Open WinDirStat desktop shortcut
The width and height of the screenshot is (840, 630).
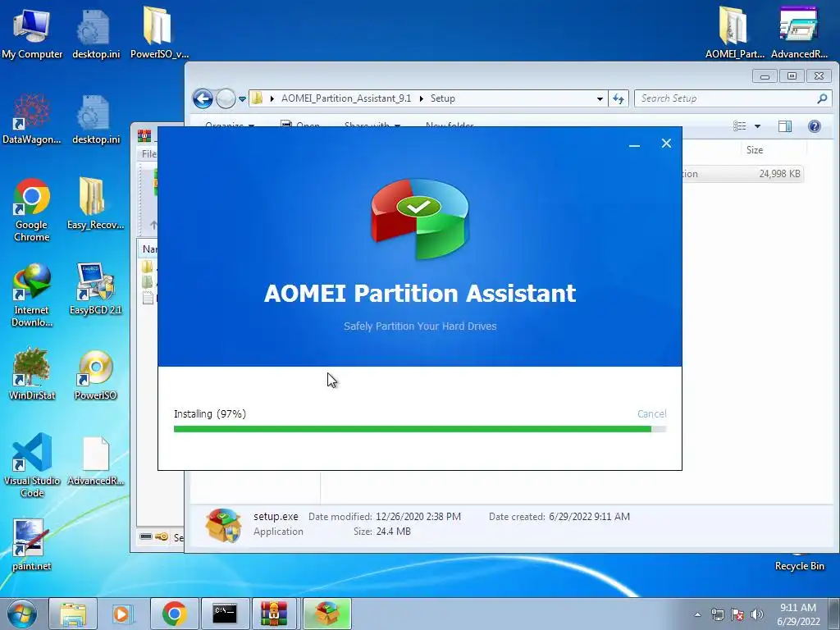pos(32,374)
